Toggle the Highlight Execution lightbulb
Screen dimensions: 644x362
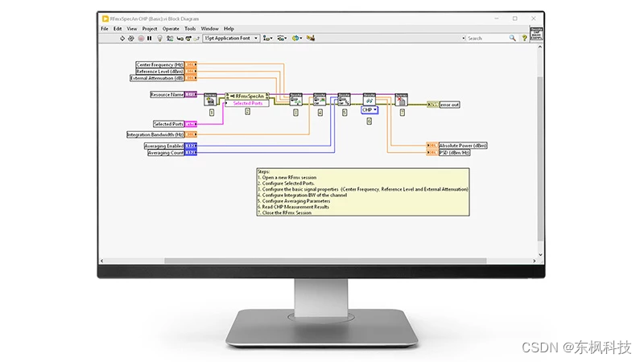coord(159,38)
